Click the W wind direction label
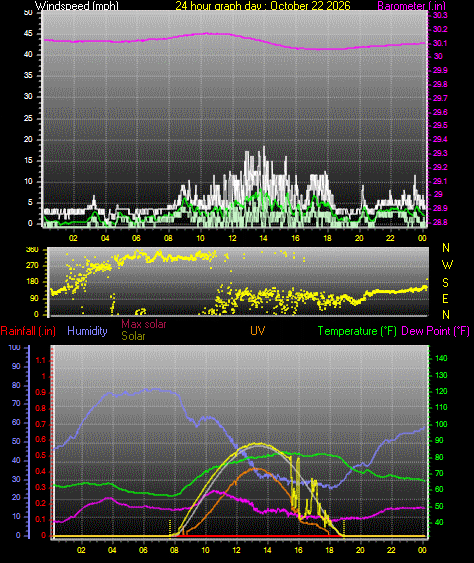The height and width of the screenshot is (563, 474). pos(447,265)
